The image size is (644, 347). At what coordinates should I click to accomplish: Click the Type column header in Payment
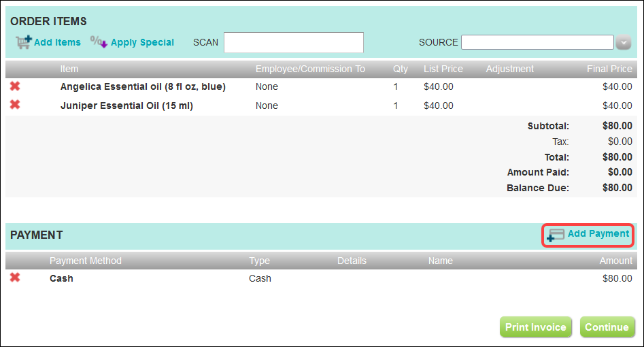[x=259, y=261]
